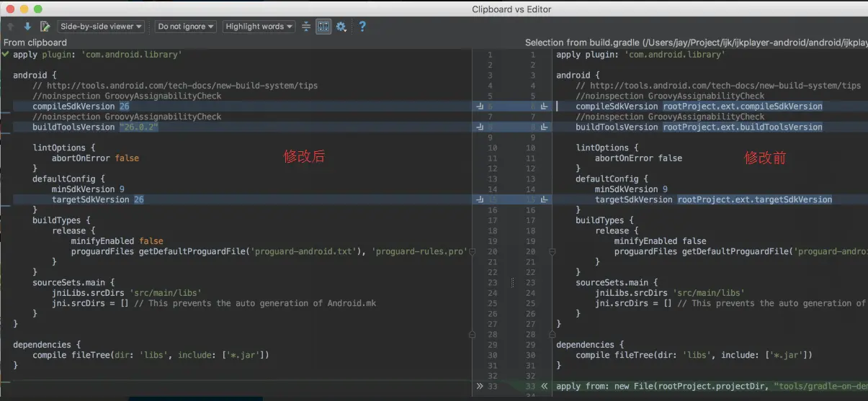
Task: Click 'sourceSets.main {' in left pane
Action: pos(73,283)
